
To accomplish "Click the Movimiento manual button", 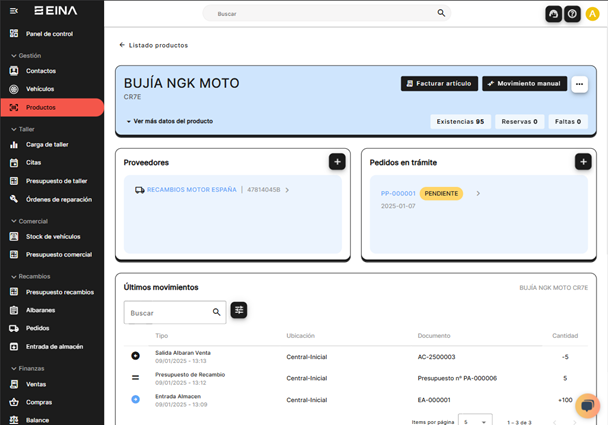I will tap(524, 84).
